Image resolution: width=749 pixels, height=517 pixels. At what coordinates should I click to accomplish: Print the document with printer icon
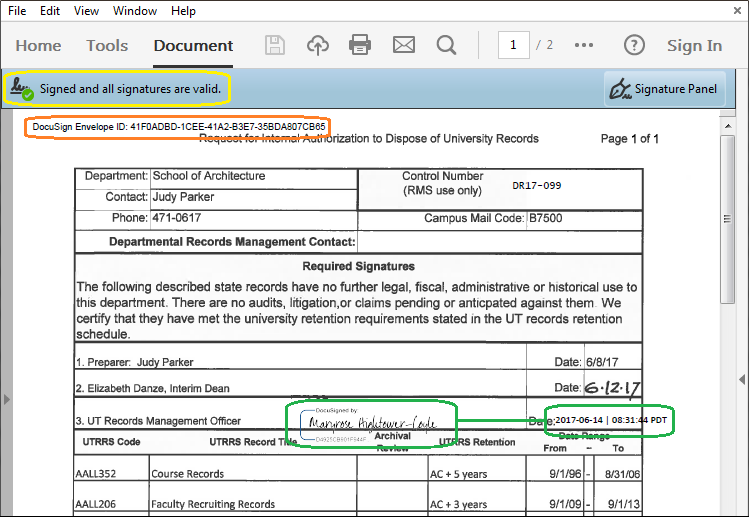click(x=360, y=45)
